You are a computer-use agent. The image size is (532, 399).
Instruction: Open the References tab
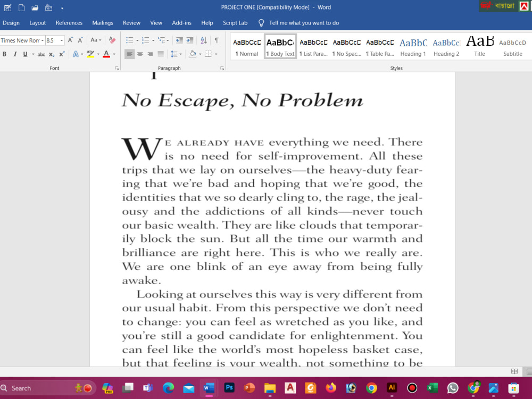pos(69,23)
